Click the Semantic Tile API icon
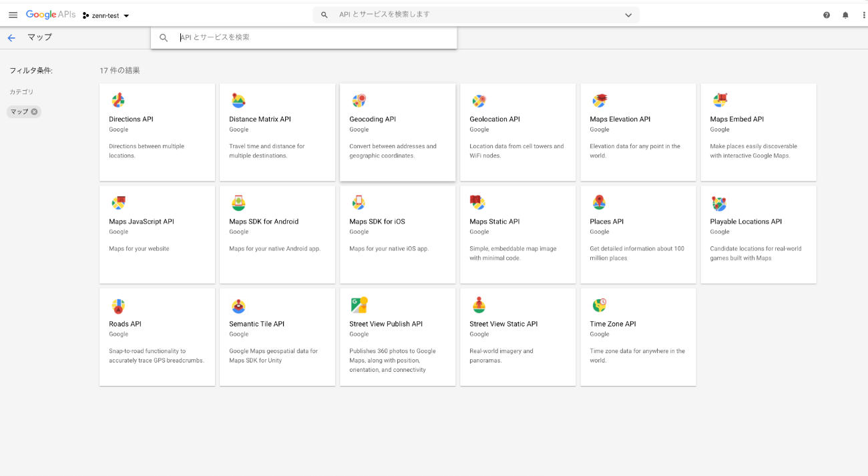Viewport: 868px width, 476px height. (238, 306)
